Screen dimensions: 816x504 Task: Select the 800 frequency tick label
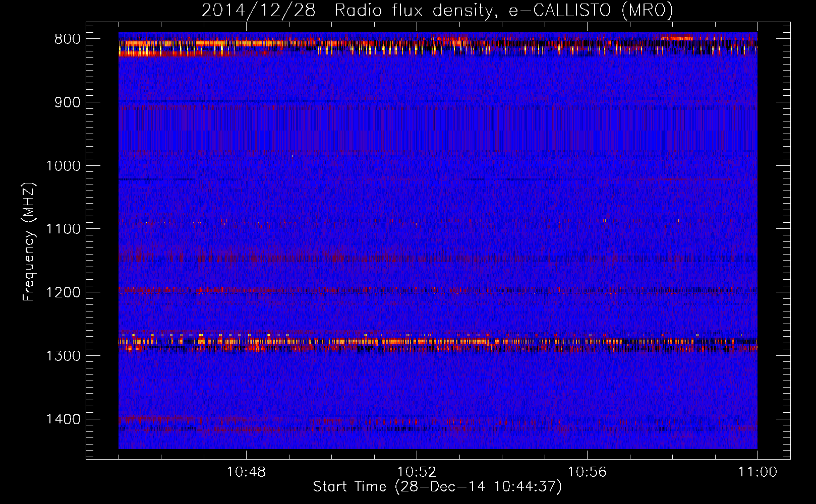tap(68, 39)
